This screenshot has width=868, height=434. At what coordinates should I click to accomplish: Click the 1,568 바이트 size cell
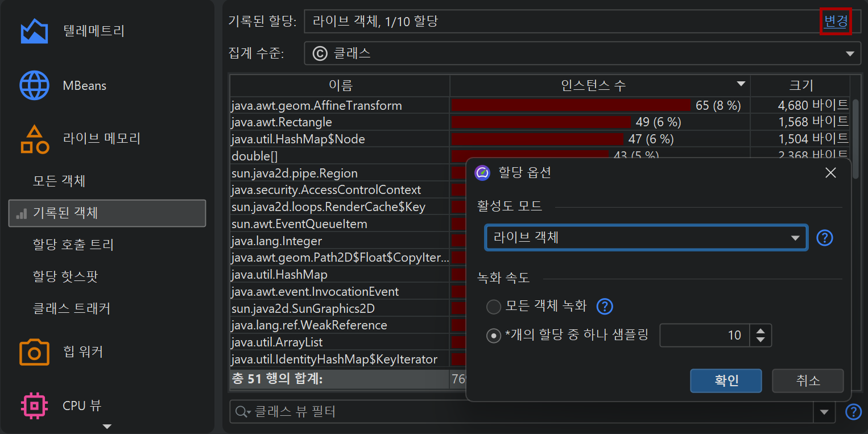(800, 122)
